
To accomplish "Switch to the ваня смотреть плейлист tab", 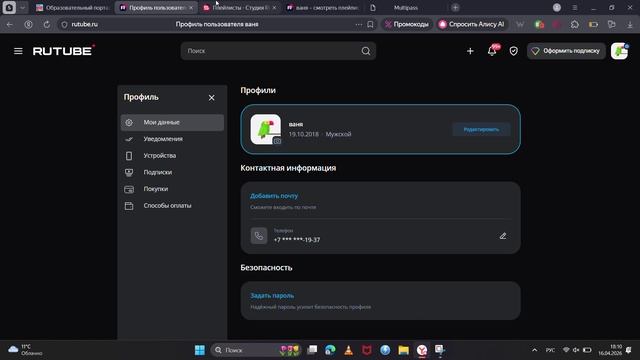I will pyautogui.click(x=322, y=7).
